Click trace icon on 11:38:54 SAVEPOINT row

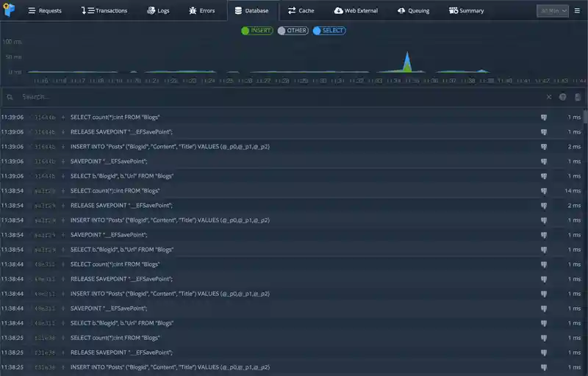pyautogui.click(x=544, y=235)
